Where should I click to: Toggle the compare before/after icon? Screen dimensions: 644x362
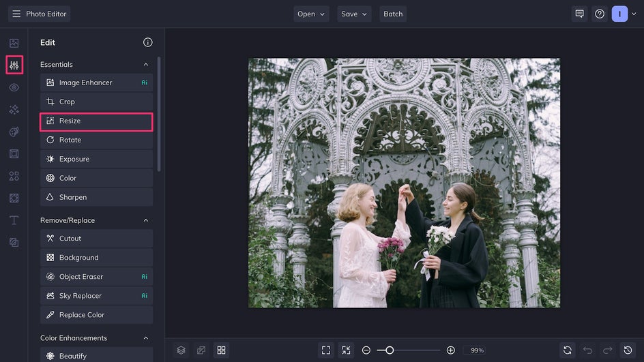[x=201, y=350]
